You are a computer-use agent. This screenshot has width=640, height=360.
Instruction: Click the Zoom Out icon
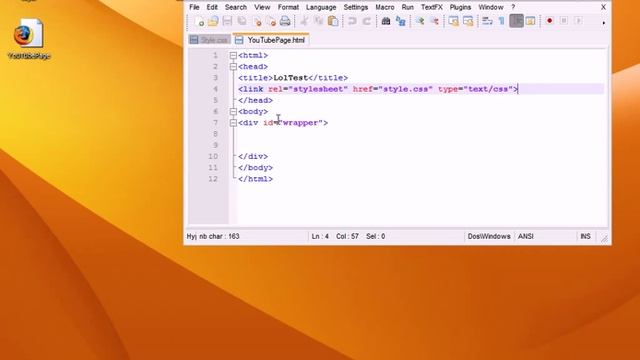coord(434,21)
